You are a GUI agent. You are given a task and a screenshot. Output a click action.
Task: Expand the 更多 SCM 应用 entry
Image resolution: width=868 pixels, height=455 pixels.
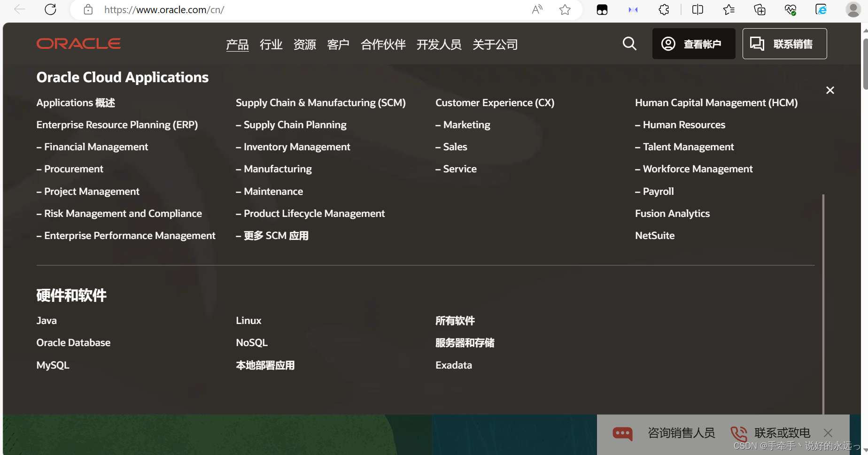tap(276, 235)
